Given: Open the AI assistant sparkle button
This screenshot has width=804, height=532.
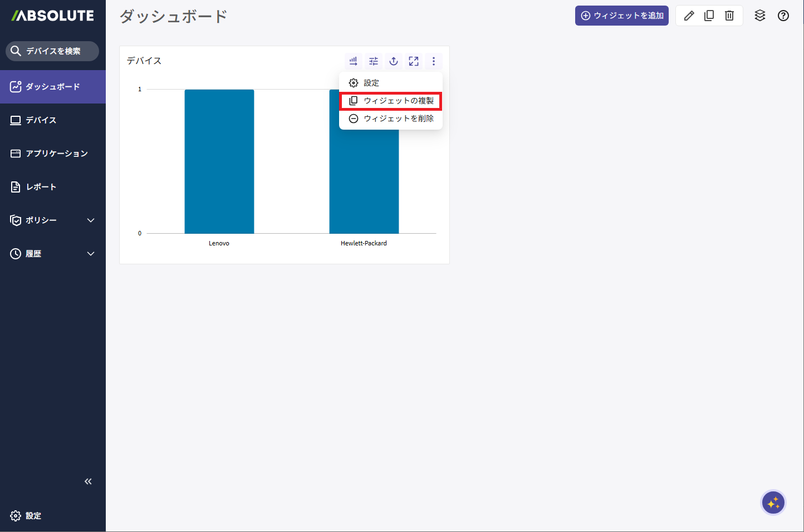Looking at the screenshot, I should (x=773, y=503).
